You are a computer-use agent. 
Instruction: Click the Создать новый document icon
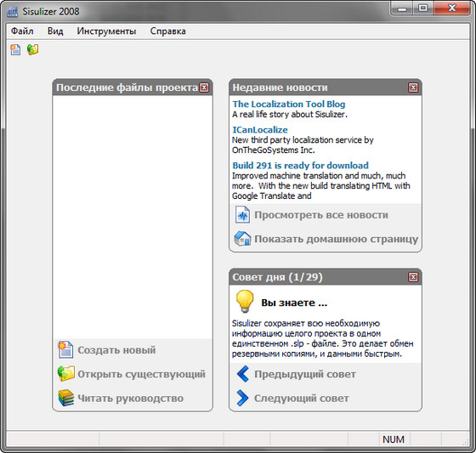pyautogui.click(x=65, y=349)
